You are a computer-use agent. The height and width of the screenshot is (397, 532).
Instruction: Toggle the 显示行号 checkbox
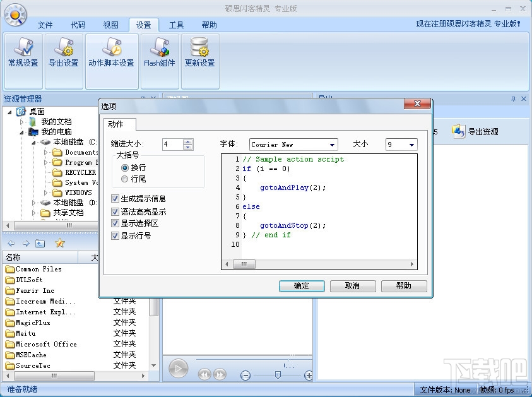(x=115, y=236)
